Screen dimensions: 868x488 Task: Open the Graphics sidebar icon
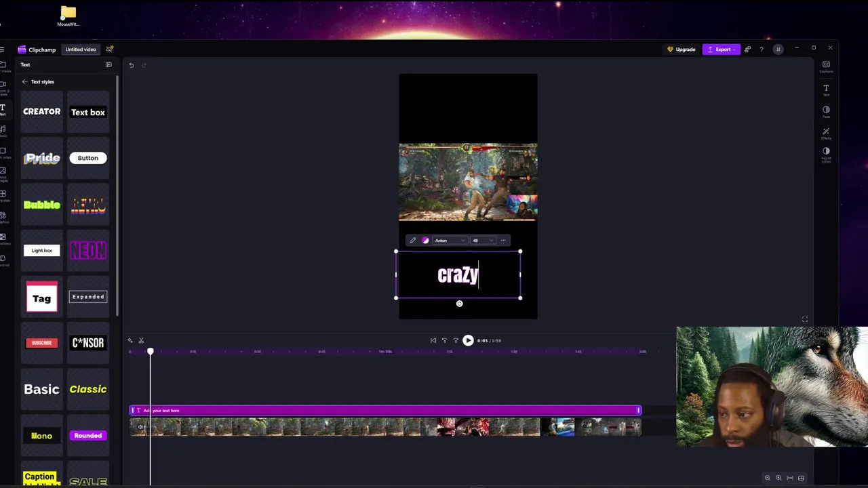coord(3,217)
